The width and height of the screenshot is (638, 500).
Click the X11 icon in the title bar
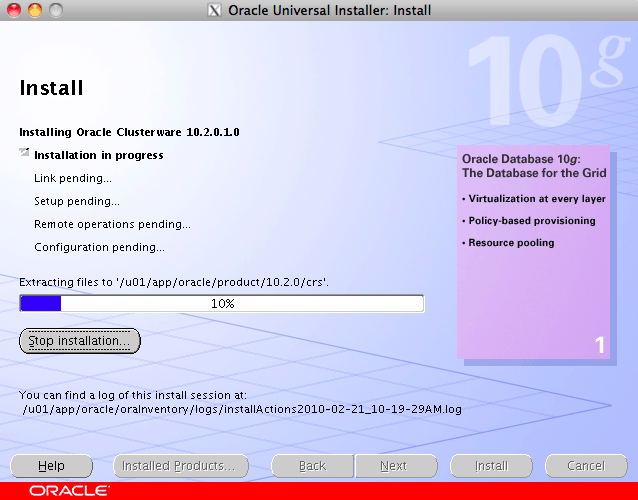tap(213, 10)
